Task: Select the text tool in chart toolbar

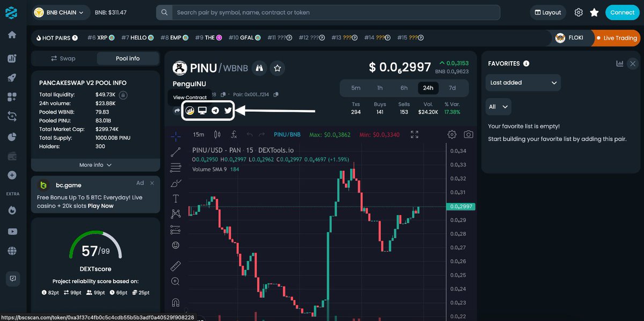Action: pos(175,198)
